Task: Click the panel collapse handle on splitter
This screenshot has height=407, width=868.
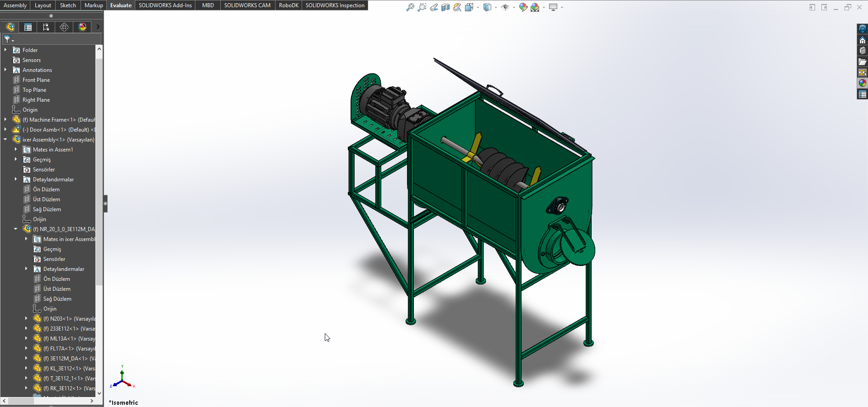Action: [x=105, y=203]
